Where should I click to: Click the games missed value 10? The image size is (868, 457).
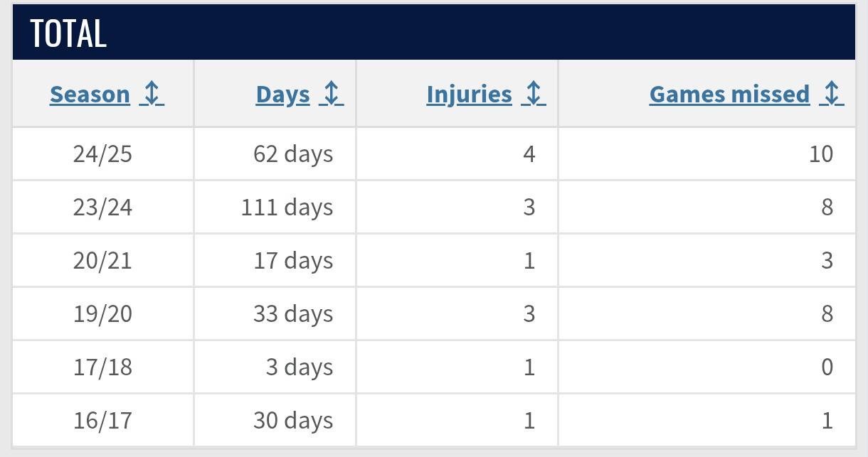tap(820, 154)
